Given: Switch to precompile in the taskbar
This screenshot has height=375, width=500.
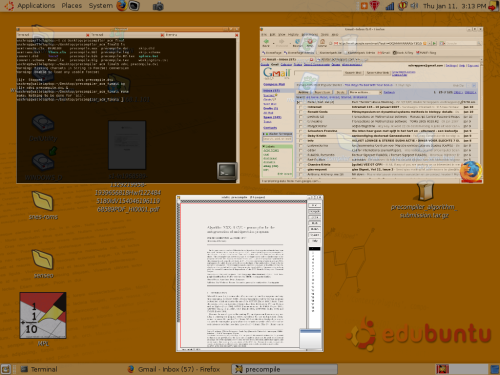Looking at the screenshot, I should (284, 369).
